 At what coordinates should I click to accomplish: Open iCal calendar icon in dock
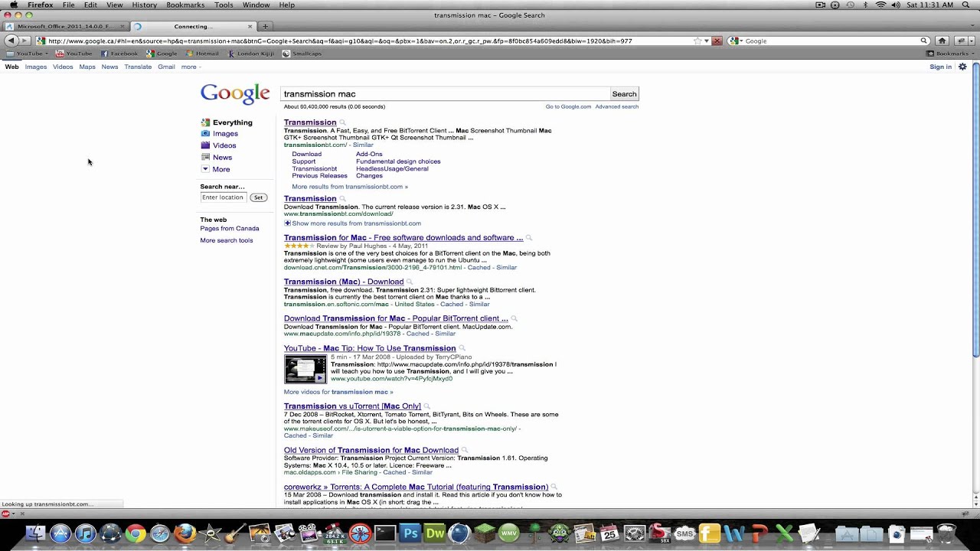[x=610, y=533]
